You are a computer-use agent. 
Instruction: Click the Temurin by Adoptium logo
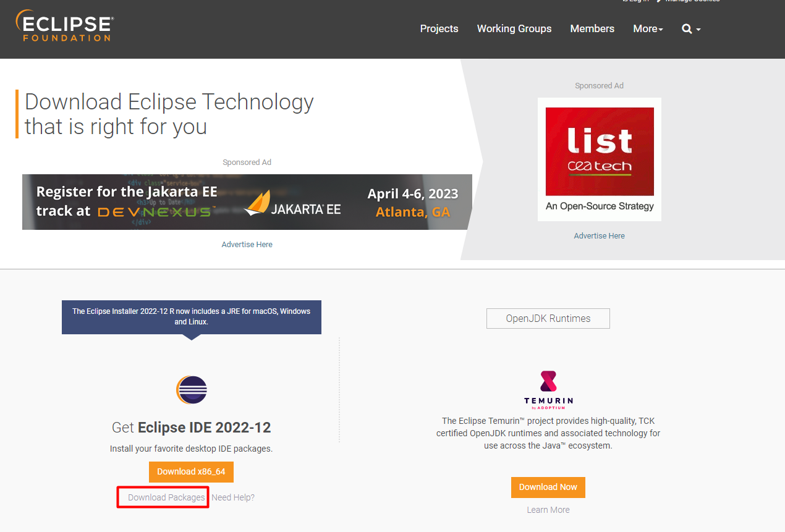point(548,389)
